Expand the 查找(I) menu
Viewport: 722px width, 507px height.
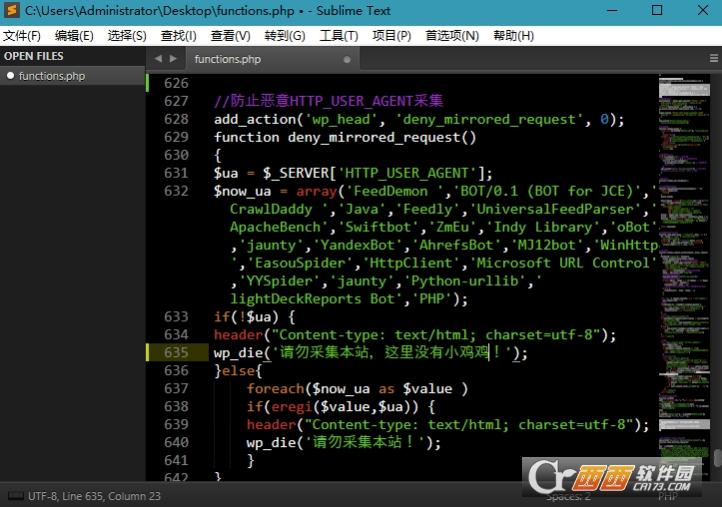click(178, 35)
